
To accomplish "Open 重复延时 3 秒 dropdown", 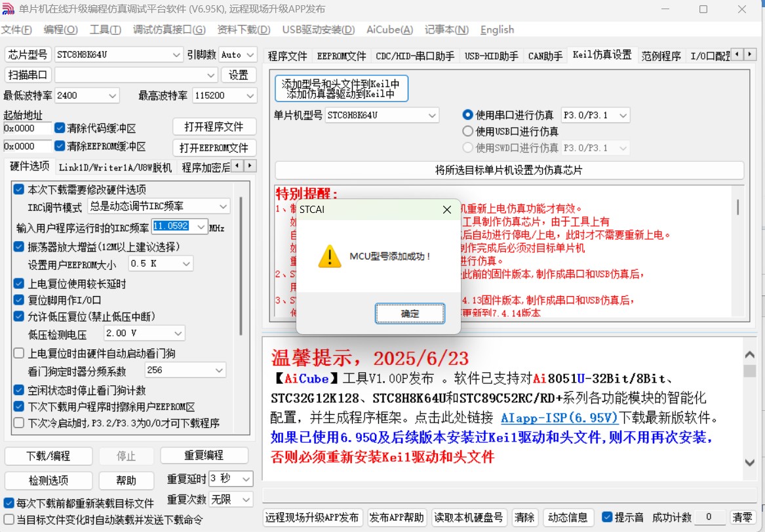I will point(231,479).
